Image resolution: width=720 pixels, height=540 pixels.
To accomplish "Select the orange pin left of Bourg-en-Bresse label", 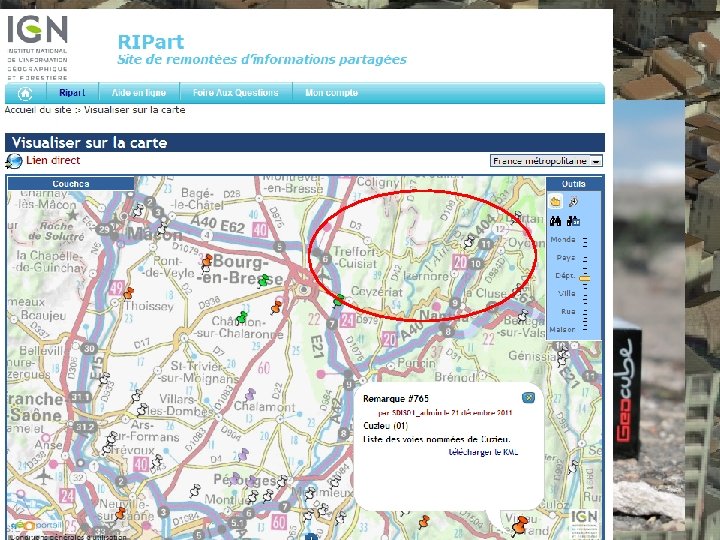I will (207, 262).
